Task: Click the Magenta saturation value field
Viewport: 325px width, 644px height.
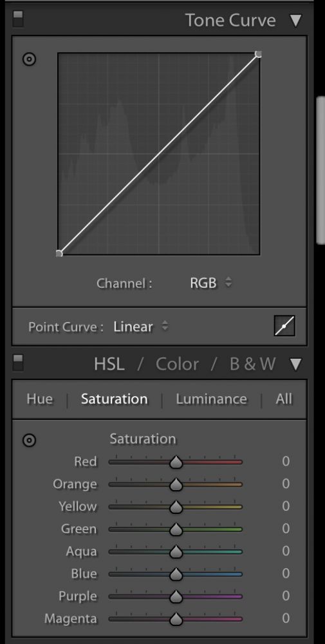Action: pyautogui.click(x=286, y=618)
